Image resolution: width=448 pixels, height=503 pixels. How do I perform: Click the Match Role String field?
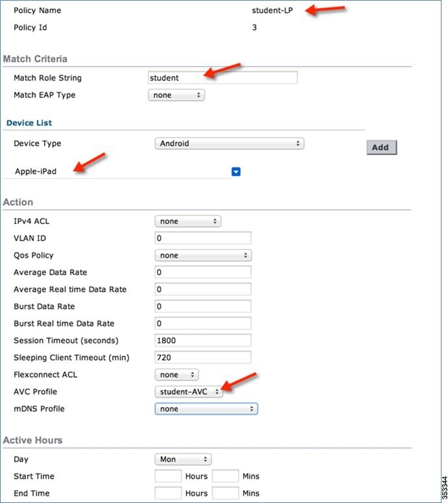click(222, 78)
